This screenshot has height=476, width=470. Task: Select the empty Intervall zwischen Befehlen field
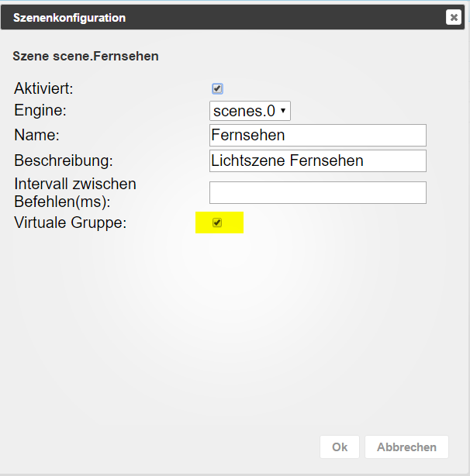[x=318, y=192]
